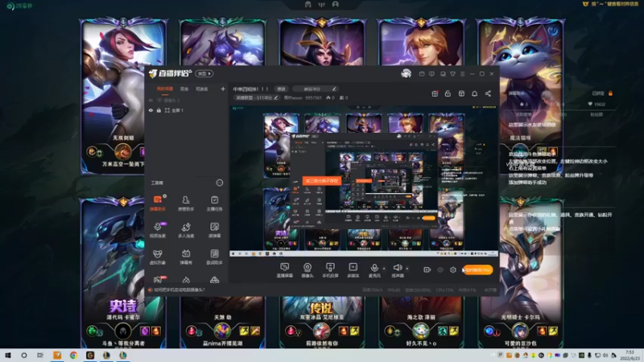Expand the speaker options arrow
Screen dimensions: 644x362
pos(407,269)
